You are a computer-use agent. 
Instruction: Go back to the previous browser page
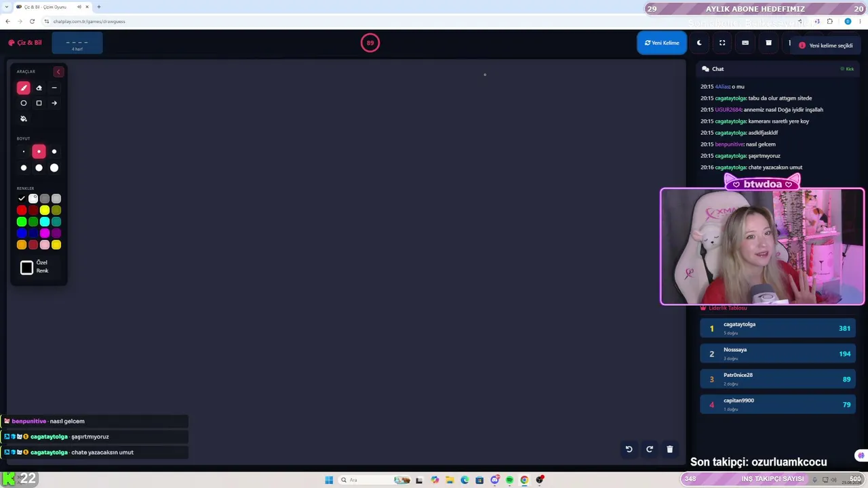7,21
